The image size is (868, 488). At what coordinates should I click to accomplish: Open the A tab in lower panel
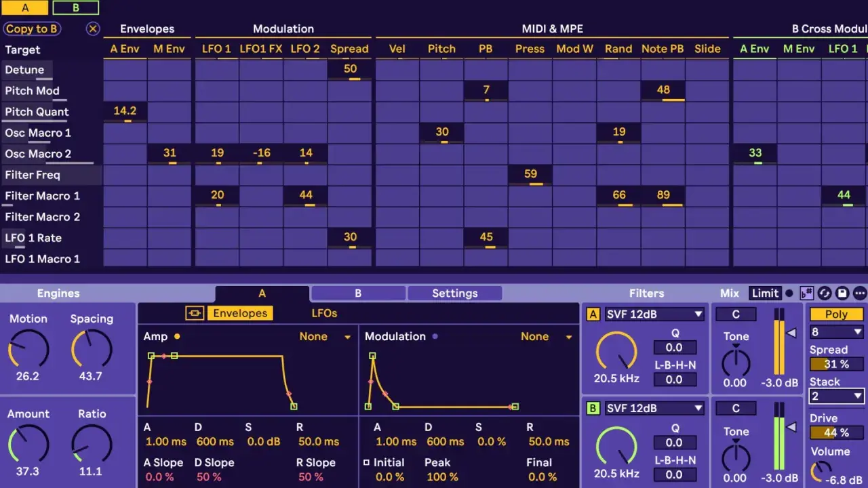click(x=262, y=293)
